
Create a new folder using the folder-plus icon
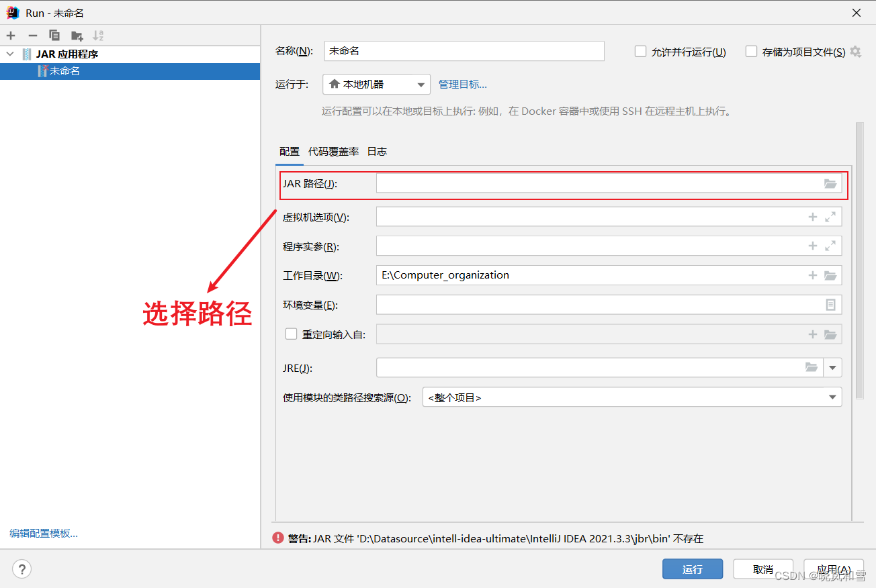coord(76,35)
